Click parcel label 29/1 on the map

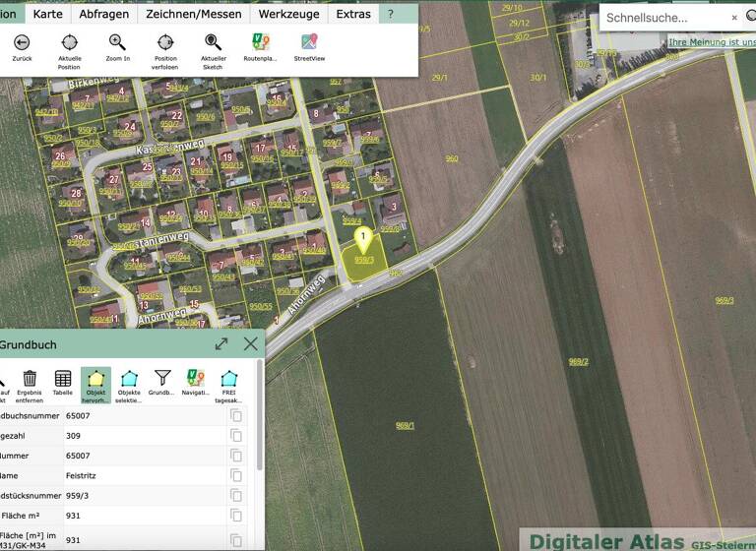(x=439, y=77)
